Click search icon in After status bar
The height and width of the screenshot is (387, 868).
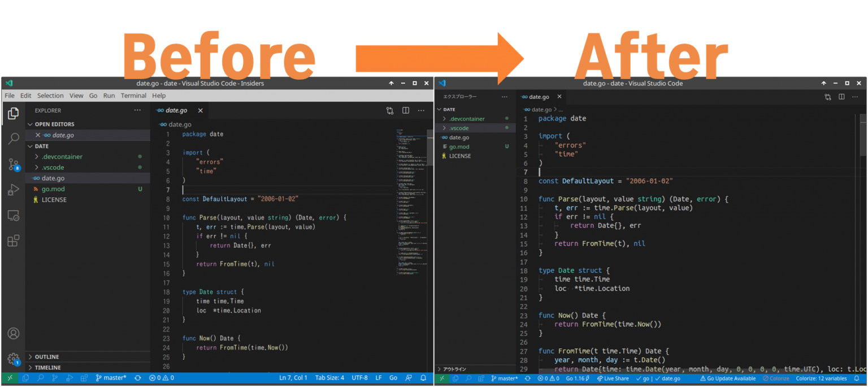[x=468, y=379]
